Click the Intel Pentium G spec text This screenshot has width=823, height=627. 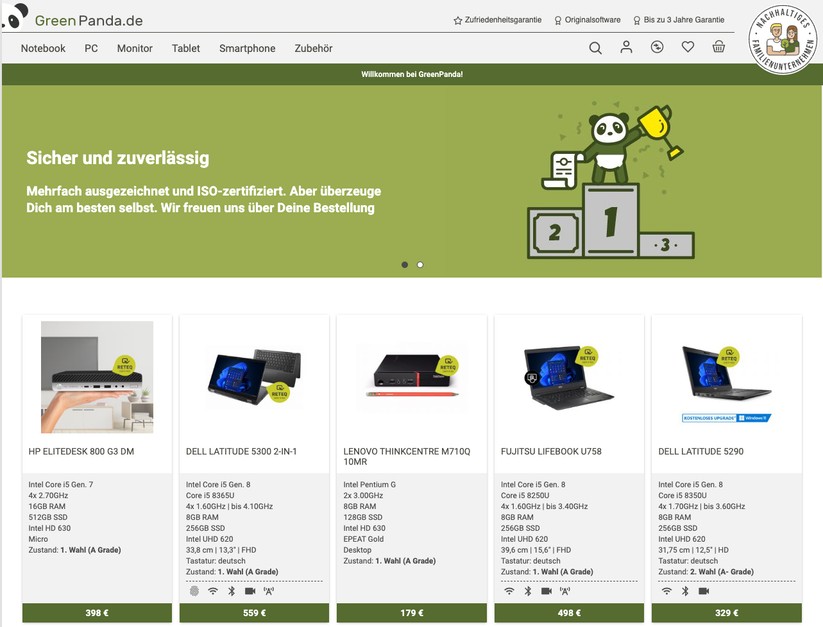[370, 485]
